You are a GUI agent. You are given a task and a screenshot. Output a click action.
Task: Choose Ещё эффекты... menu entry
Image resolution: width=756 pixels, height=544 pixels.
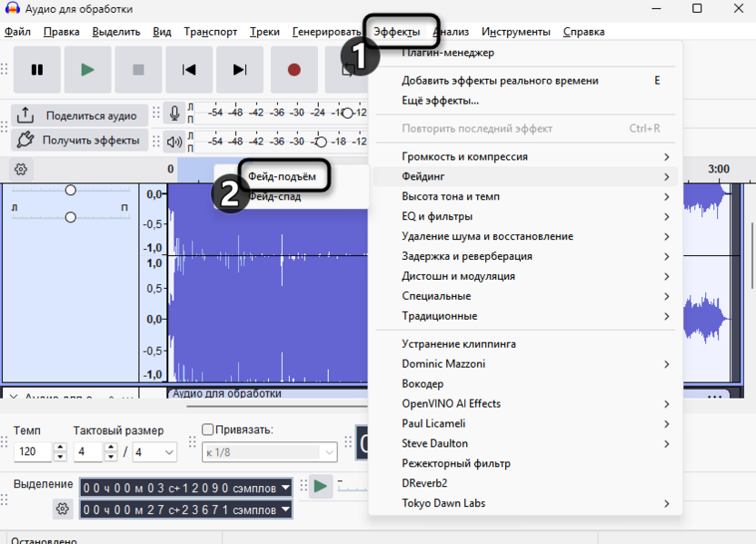pyautogui.click(x=525, y=101)
